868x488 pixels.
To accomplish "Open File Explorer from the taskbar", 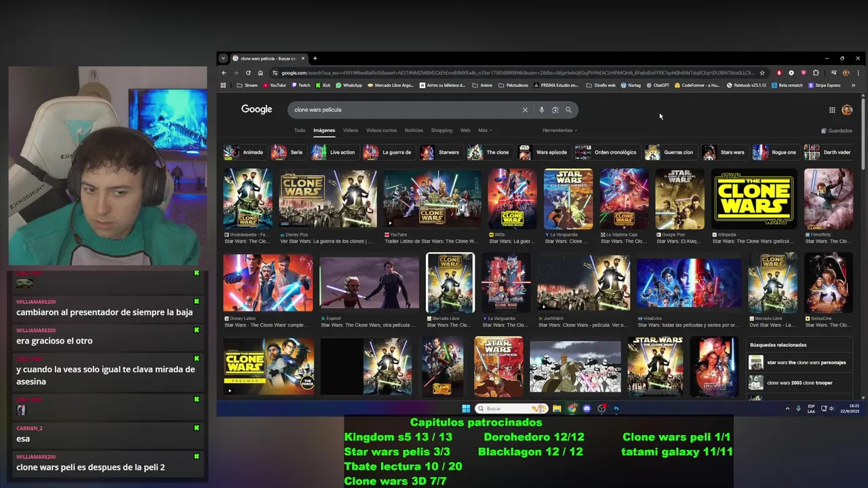I will tap(557, 409).
